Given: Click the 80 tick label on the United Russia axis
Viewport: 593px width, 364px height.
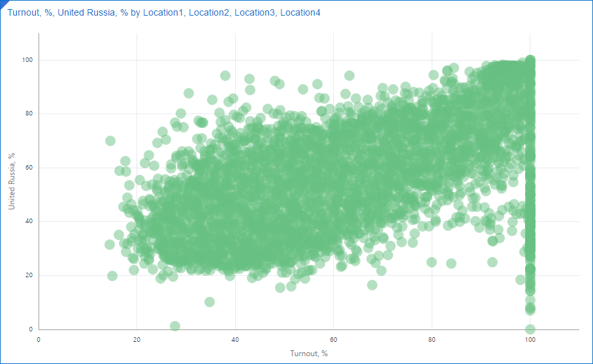Looking at the screenshot, I should pyautogui.click(x=29, y=114).
